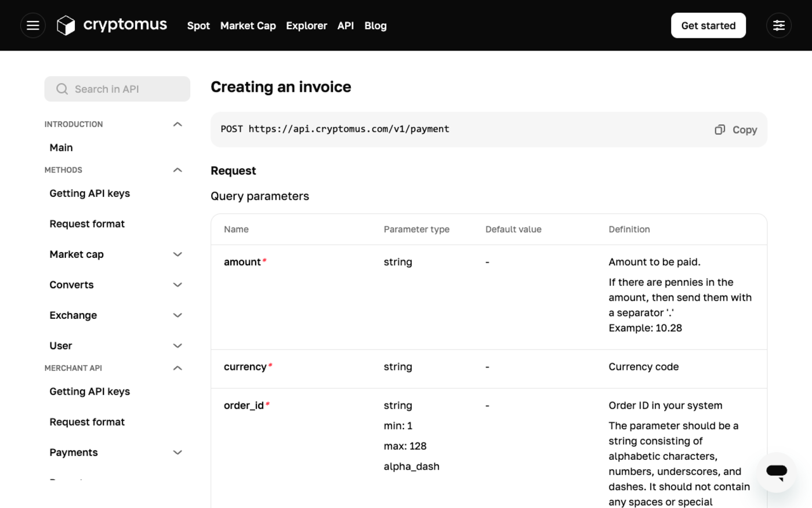
Task: Click the 'currency' parameter name
Action: (x=245, y=367)
